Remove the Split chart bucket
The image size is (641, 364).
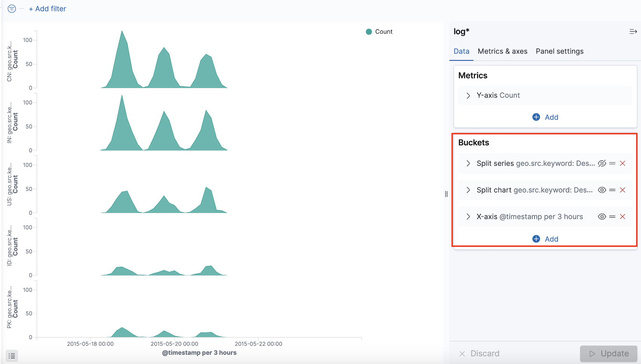coord(623,190)
